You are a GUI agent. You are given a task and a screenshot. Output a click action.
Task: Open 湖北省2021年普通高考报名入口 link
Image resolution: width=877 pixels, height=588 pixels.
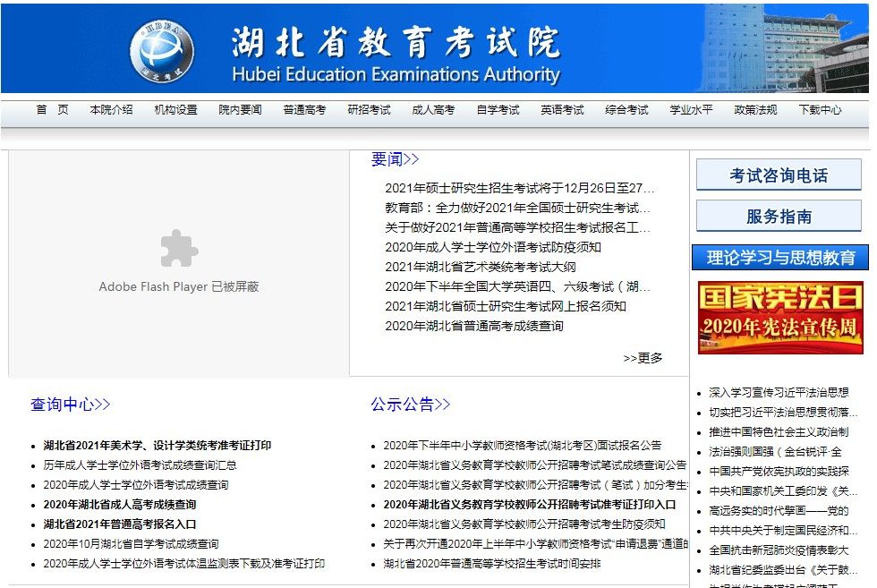120,524
